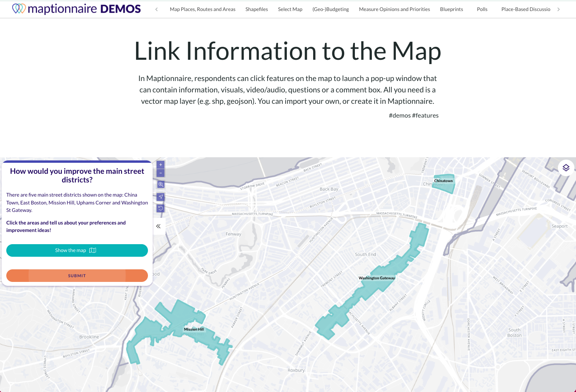The width and height of the screenshot is (576, 392).
Task: Open the Place-Based Discussion tab
Action: 526,9
